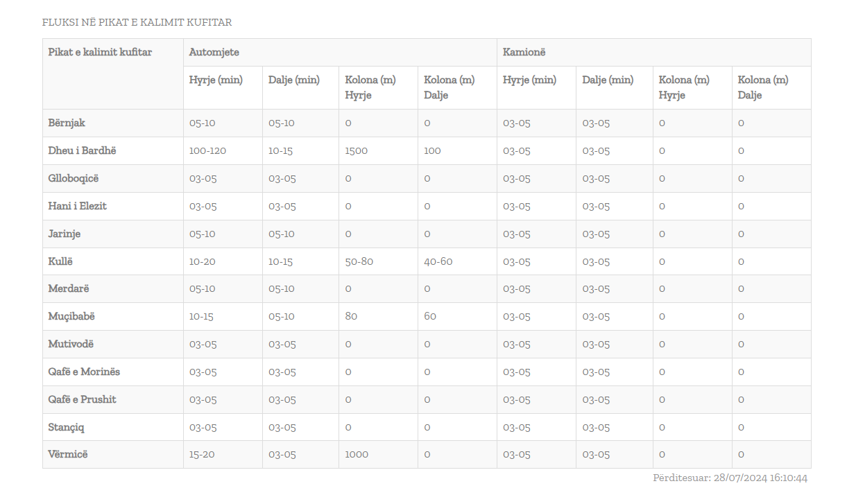The height and width of the screenshot is (504, 856).
Task: Click the 'Automjete' group header
Action: 214,52
